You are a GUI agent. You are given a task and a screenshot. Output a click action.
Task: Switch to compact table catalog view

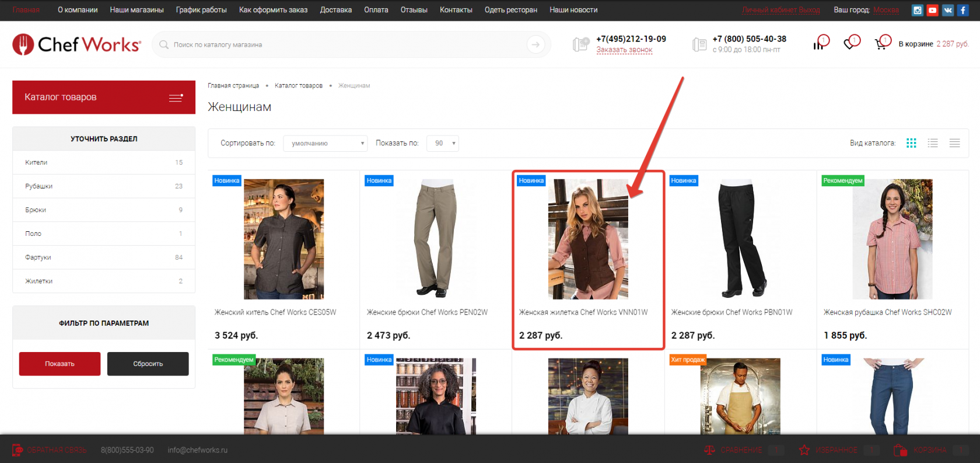point(954,143)
